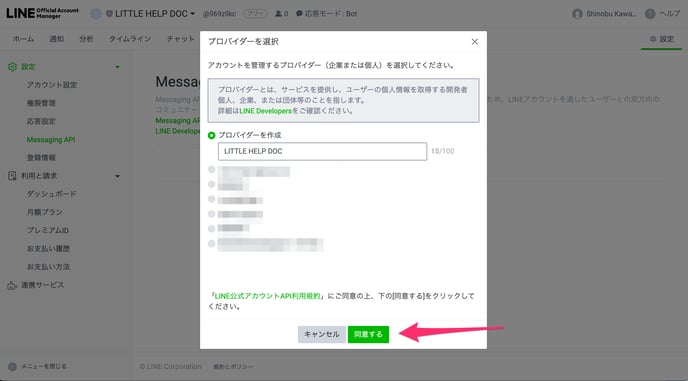Collapse the 設定 sidebar section arrow

pos(117,67)
